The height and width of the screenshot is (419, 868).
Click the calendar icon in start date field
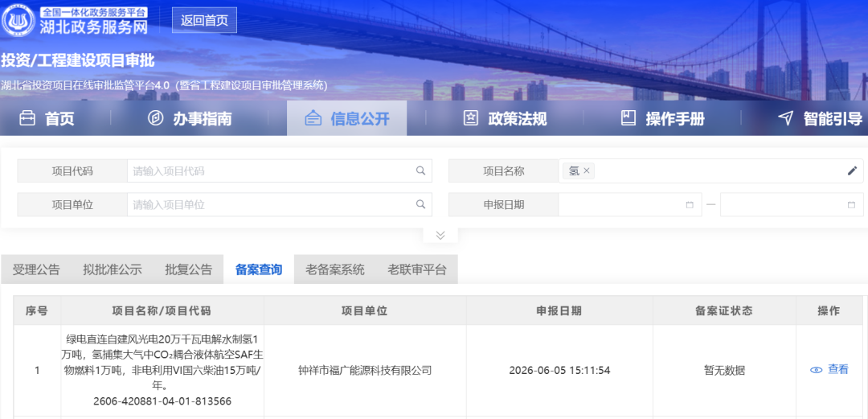pos(690,204)
